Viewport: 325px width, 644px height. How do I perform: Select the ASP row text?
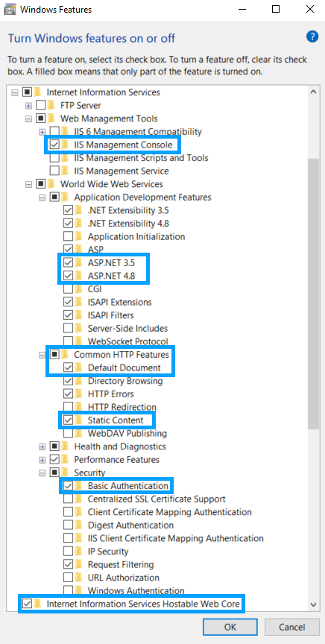pos(95,250)
